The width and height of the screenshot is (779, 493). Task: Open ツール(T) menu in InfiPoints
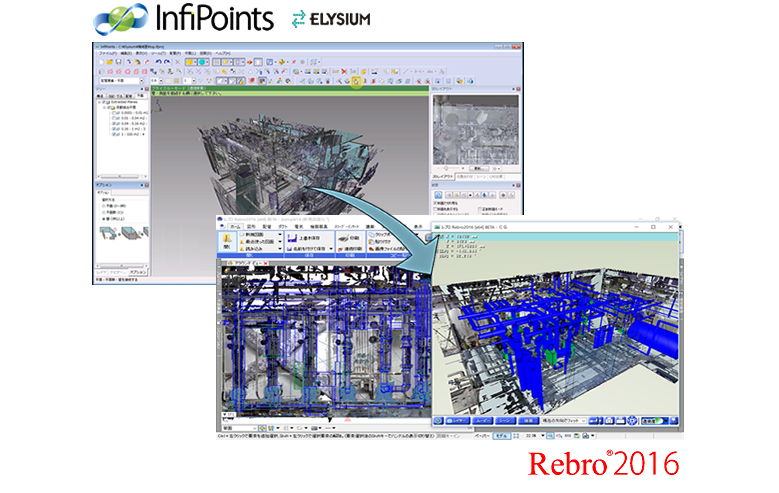click(x=158, y=53)
